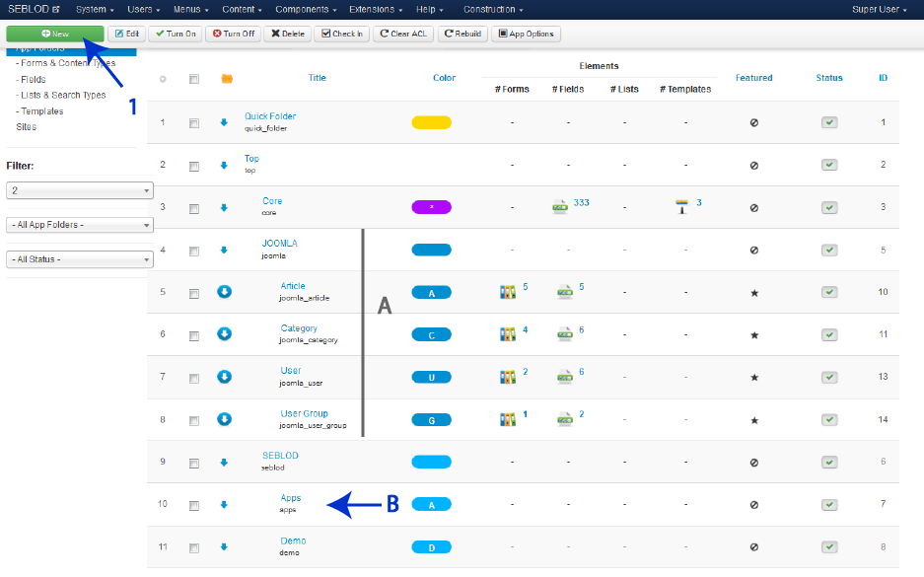924x577 pixels.
Task: Open the Super User dropdown menu
Action: tap(879, 10)
